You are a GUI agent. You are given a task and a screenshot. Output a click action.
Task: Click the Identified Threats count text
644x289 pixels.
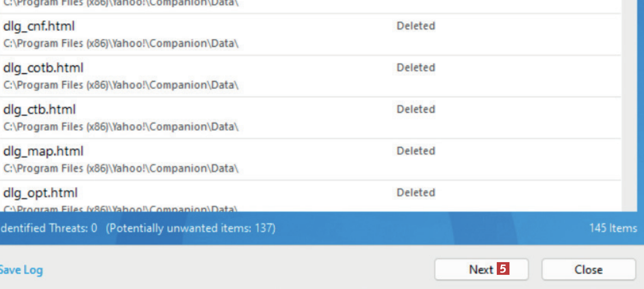tap(49, 228)
